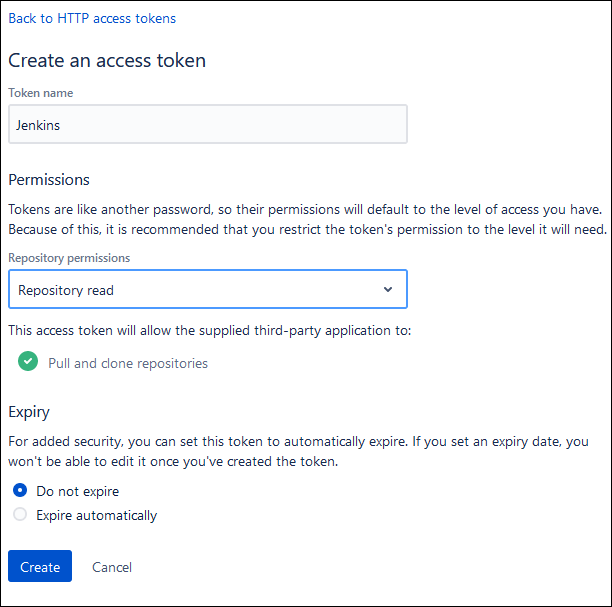Click the Permissions section heading
The image size is (612, 607).
point(49,180)
